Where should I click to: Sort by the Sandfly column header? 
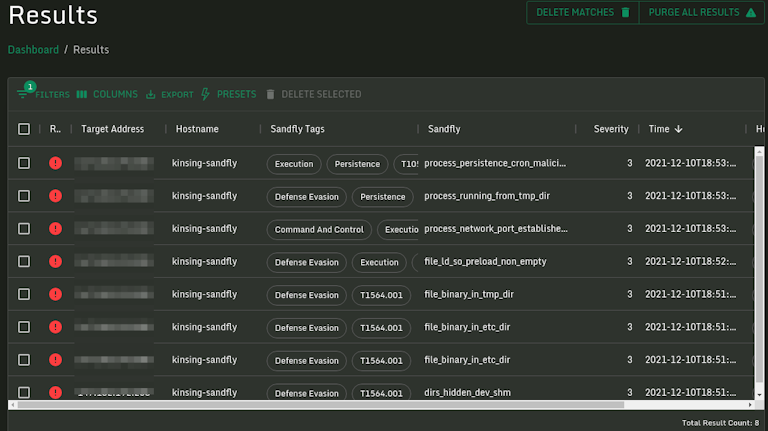[444, 129]
